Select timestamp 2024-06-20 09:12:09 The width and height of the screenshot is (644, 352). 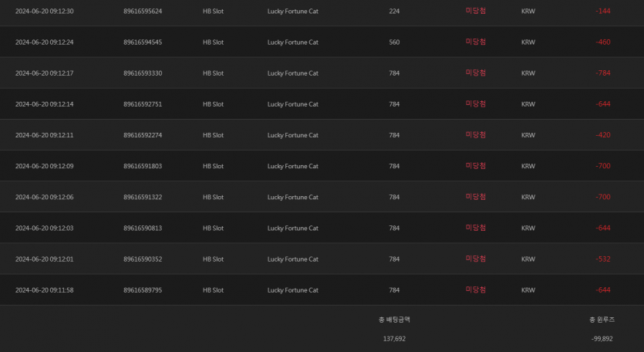(x=45, y=166)
